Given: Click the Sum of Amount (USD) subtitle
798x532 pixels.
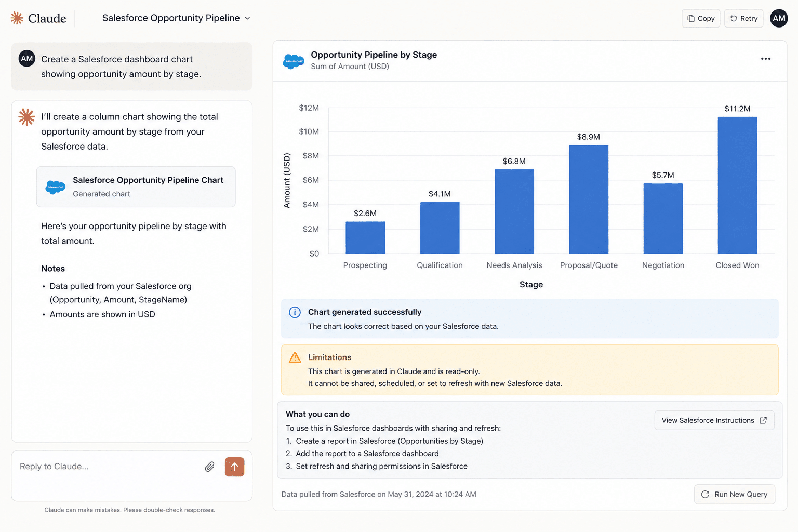Looking at the screenshot, I should (x=350, y=66).
